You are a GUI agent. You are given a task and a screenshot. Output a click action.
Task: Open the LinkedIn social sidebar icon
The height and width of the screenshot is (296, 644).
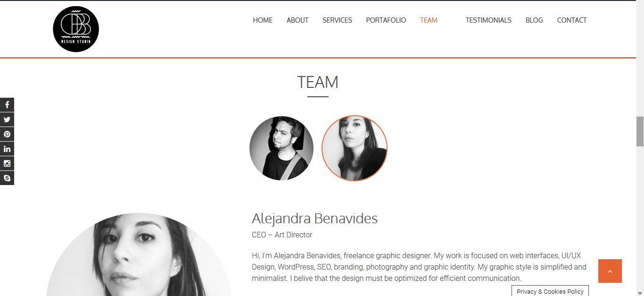(7, 149)
